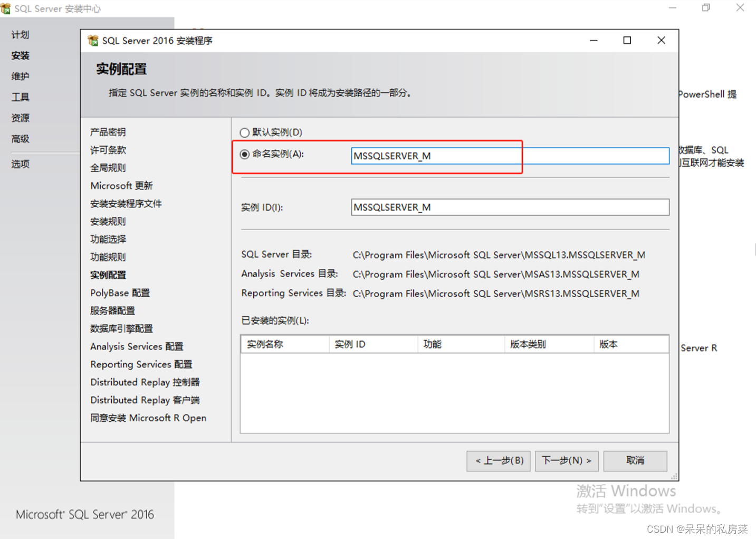Image resolution: width=756 pixels, height=539 pixels.
Task: Open 资源 in Installation Center sidebar
Action: 20,118
